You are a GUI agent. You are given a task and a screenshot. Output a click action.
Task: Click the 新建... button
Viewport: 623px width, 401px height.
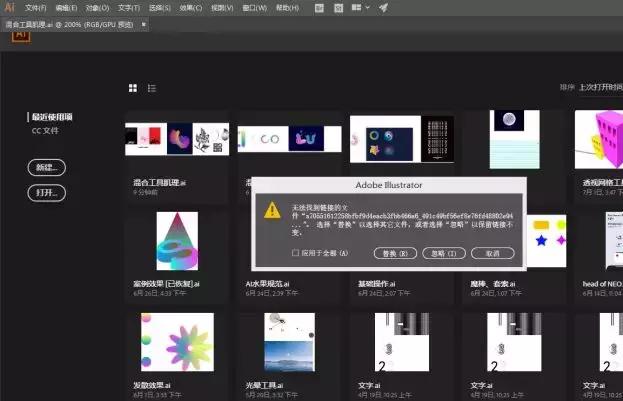click(46, 167)
